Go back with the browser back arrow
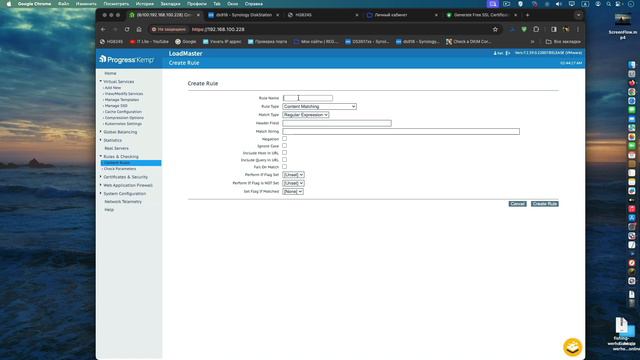 103,29
